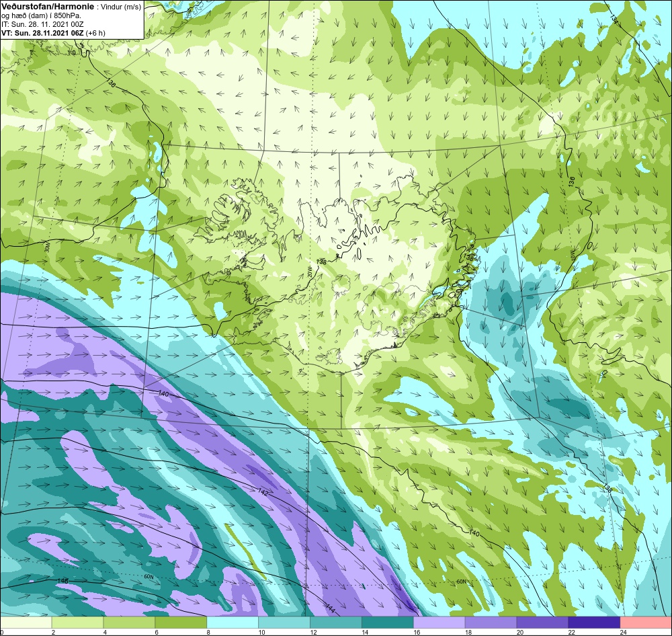Click the 'Veðurstofan/Harmonie' title text
Screen dimensions: 672x636
46,7
